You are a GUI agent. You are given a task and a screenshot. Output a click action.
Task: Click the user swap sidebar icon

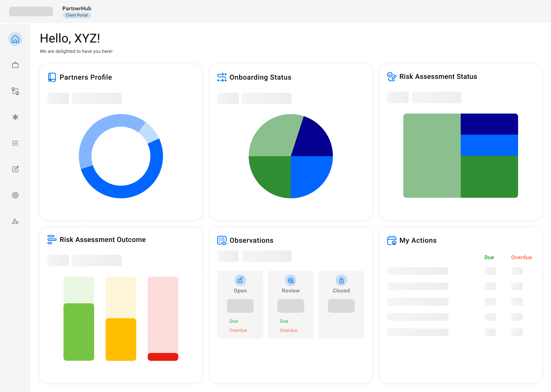point(15,91)
